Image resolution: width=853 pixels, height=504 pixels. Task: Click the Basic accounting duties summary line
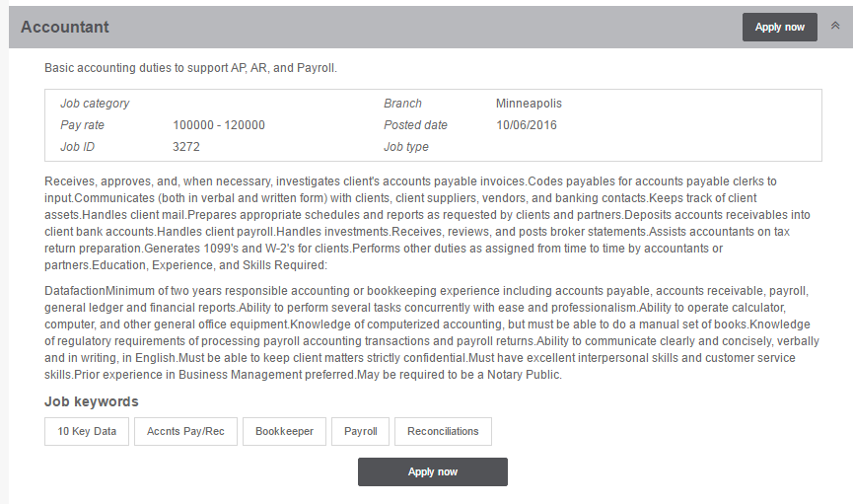191,68
